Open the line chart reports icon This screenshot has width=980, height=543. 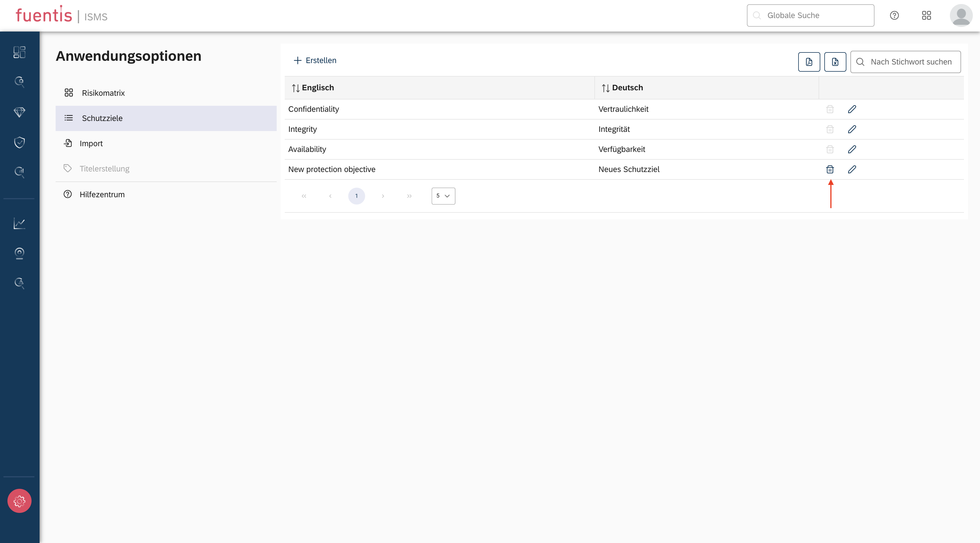pos(19,223)
